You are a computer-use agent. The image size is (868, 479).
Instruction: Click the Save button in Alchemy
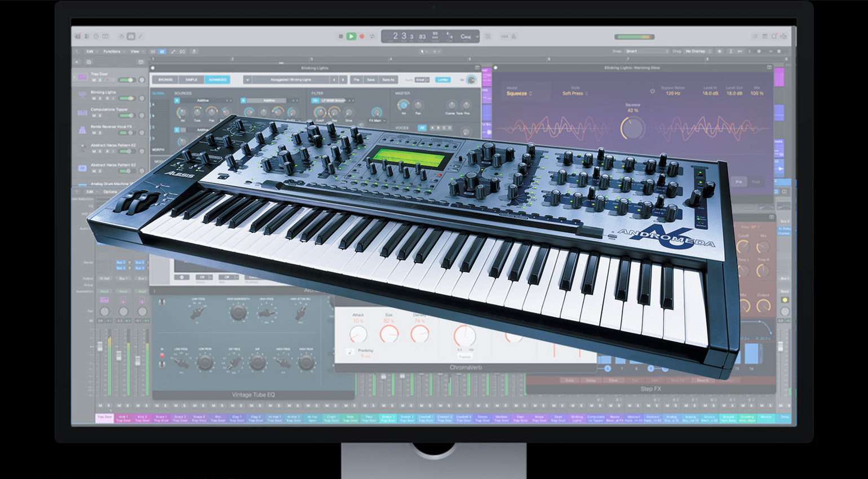[371, 79]
